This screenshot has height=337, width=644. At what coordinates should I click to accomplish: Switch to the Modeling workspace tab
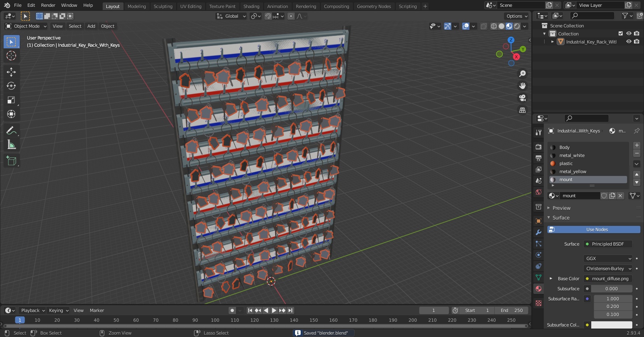click(136, 6)
